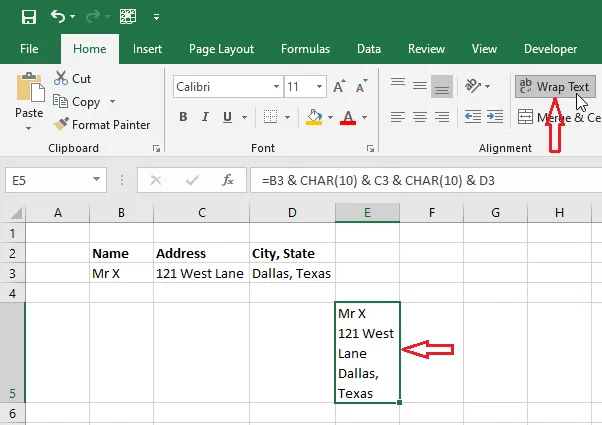Image resolution: width=602 pixels, height=425 pixels.
Task: Activate the Format Painter
Action: [101, 125]
